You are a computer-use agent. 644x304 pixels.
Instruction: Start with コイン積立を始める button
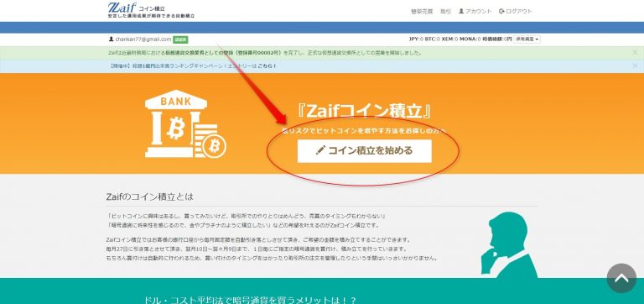click(364, 150)
